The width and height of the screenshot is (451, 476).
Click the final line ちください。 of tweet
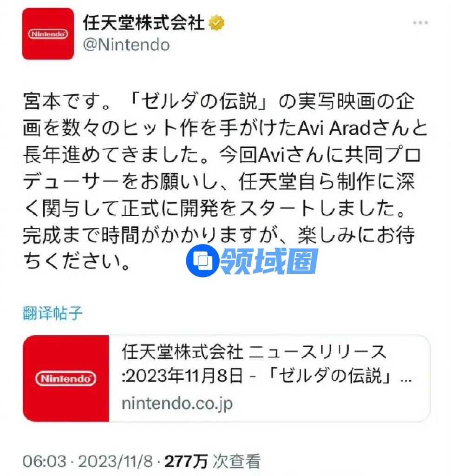[77, 261]
